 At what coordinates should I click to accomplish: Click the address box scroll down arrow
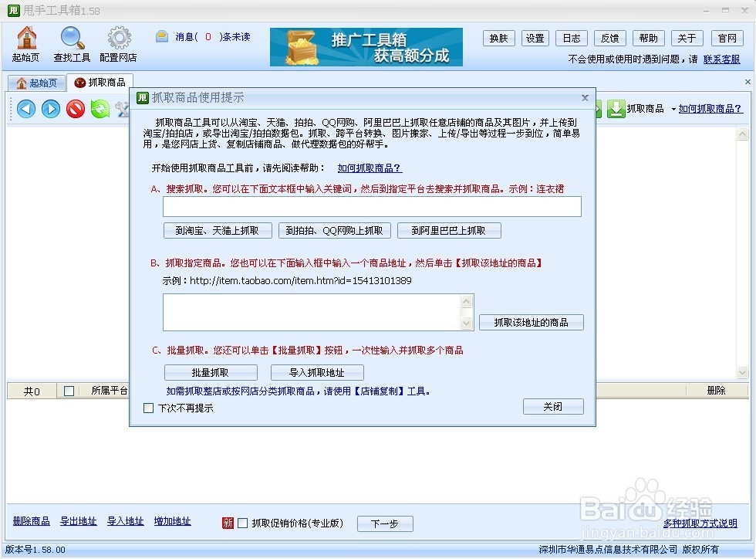[x=466, y=323]
